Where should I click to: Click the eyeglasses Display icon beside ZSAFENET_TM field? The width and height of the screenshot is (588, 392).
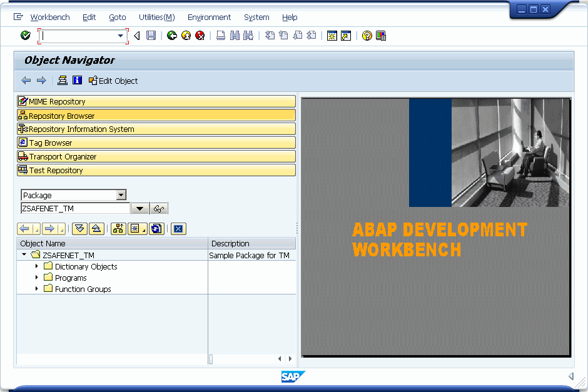pos(159,208)
